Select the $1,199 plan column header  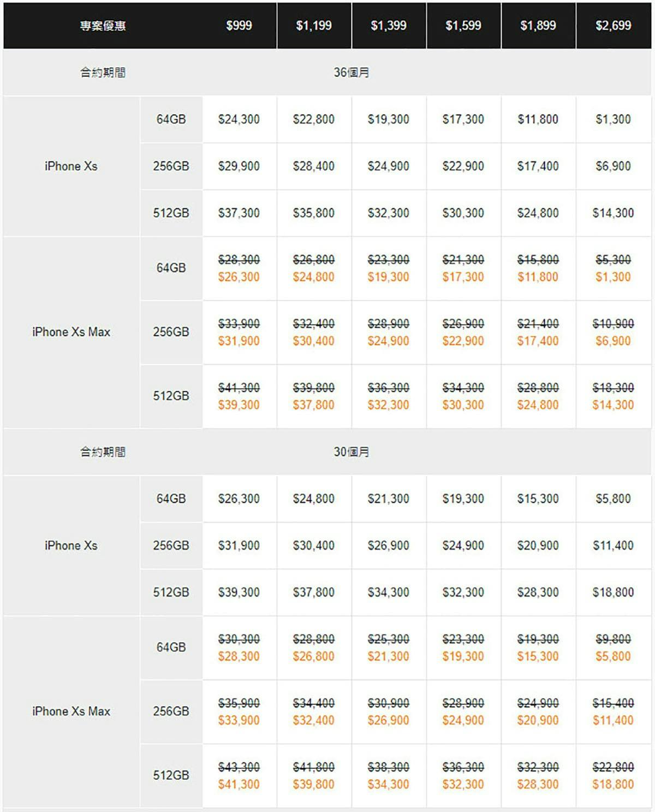pos(314,26)
